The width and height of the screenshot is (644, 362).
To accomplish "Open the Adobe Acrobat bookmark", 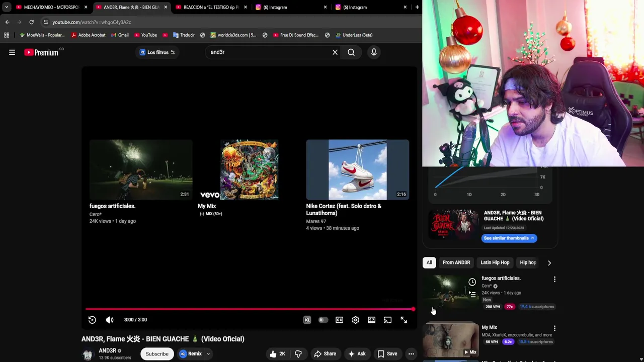I will click(89, 35).
